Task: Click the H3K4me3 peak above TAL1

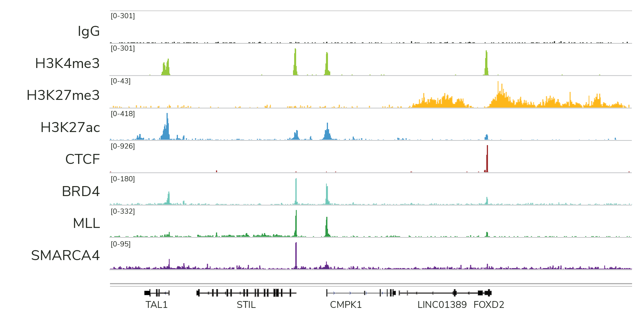Action: pos(166,67)
